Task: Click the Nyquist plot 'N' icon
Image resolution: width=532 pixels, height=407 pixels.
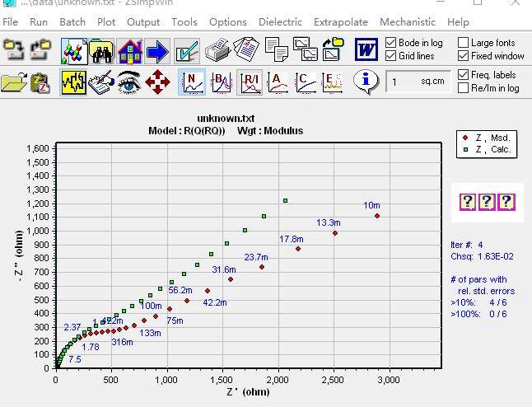Action: tap(192, 82)
